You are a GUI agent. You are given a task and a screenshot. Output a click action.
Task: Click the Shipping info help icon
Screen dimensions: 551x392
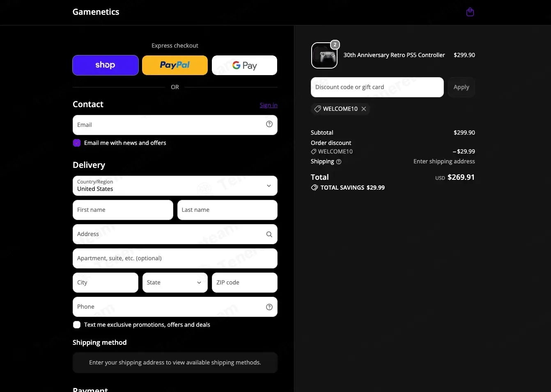[x=339, y=162]
